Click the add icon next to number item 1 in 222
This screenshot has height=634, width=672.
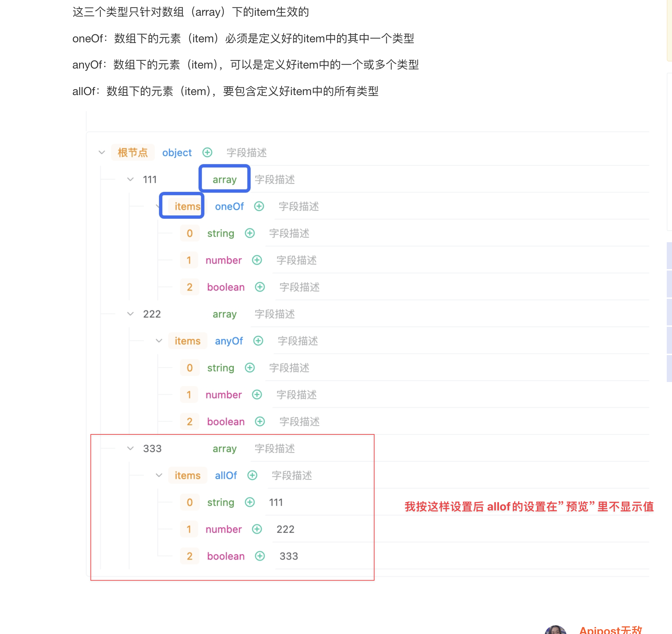pos(258,395)
